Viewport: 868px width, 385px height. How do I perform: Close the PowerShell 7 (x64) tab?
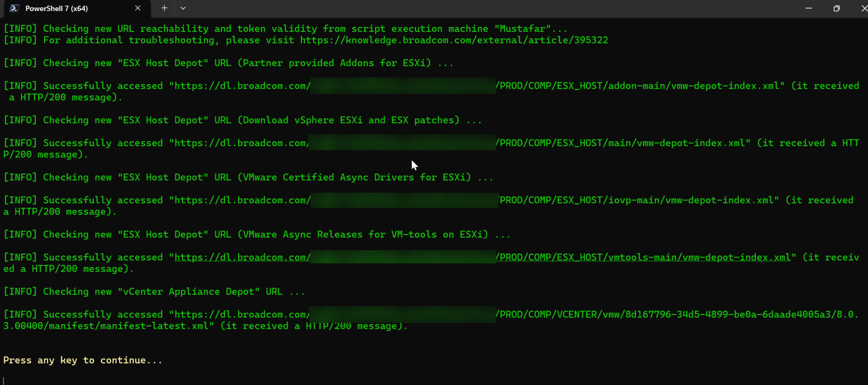tap(137, 8)
